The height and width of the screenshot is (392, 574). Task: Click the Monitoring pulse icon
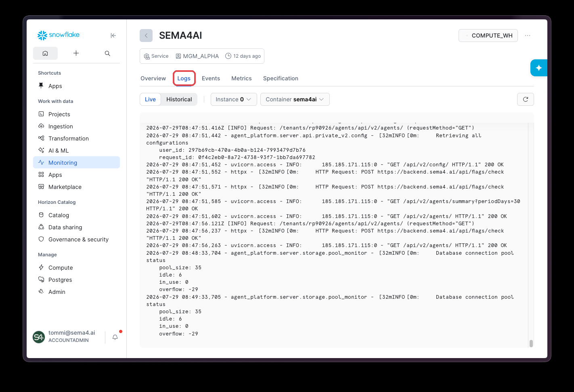click(41, 162)
